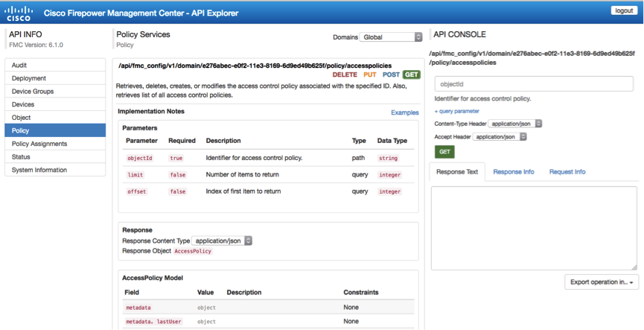Open Content-Type Header dropdown
This screenshot has width=644, height=330.
click(x=515, y=124)
